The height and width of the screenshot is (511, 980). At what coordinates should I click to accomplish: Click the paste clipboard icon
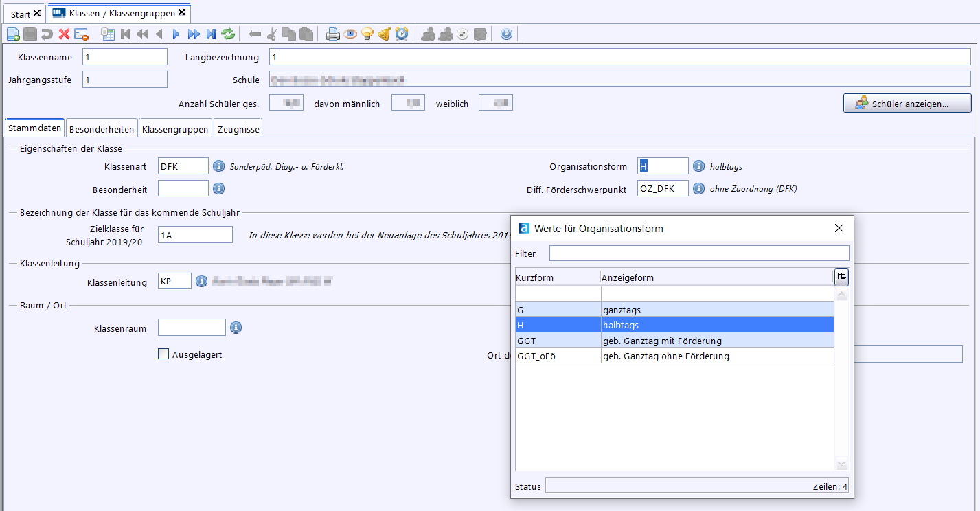306,34
